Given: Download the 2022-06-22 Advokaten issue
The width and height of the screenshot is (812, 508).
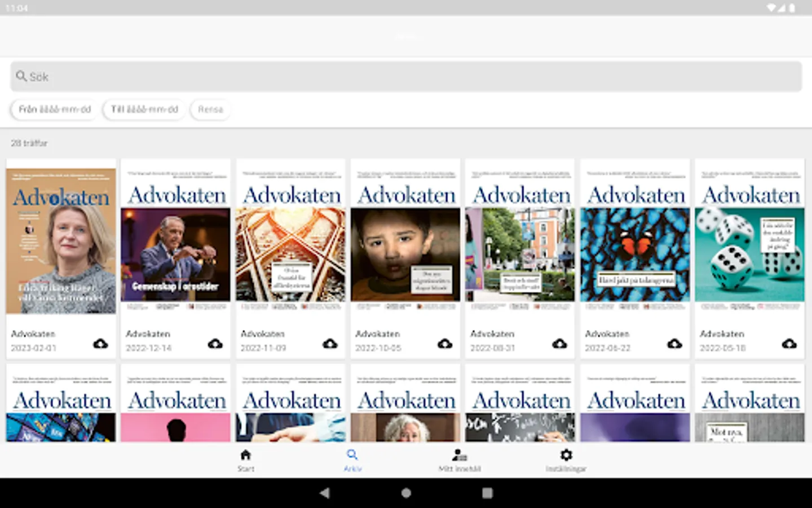Looking at the screenshot, I should point(674,343).
